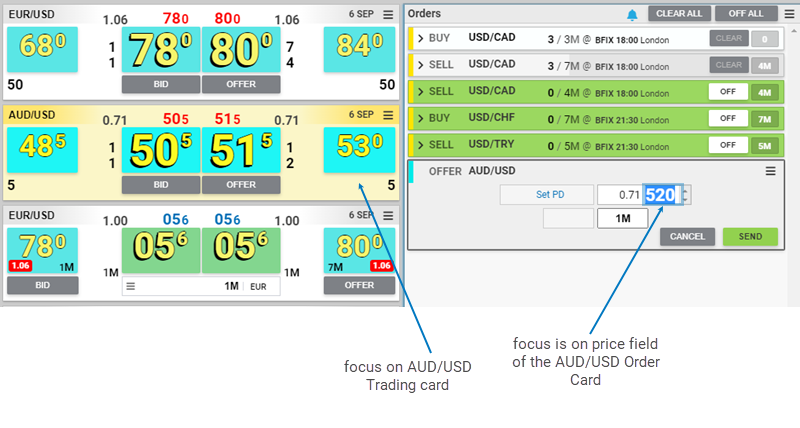Toggle OFF the SELL USD/TRY order
The image size is (800, 428).
(x=728, y=145)
